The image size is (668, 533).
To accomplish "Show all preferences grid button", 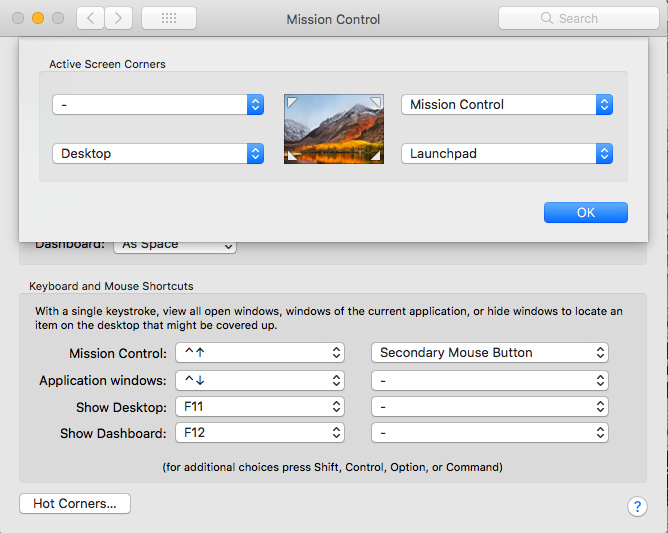I will 169,18.
